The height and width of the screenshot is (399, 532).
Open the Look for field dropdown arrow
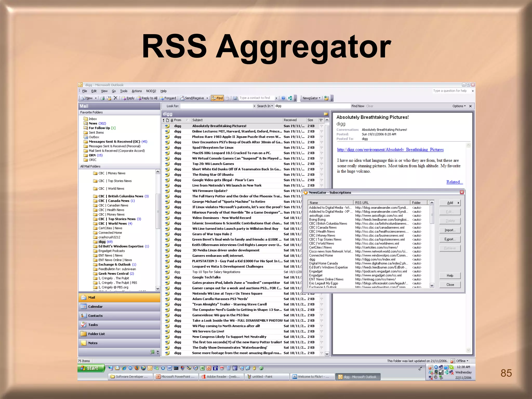pyautogui.click(x=254, y=106)
